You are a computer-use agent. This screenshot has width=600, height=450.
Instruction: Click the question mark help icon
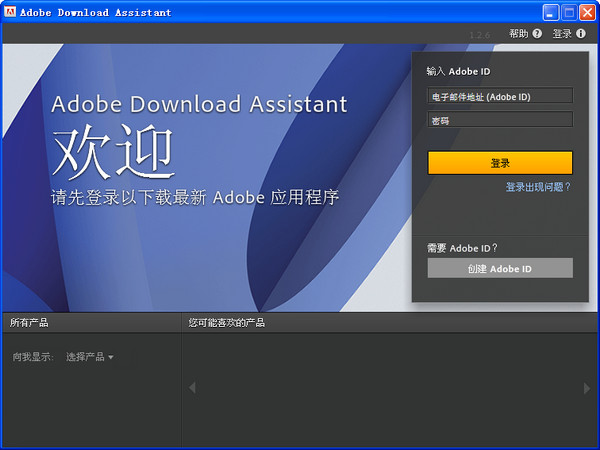click(537, 34)
